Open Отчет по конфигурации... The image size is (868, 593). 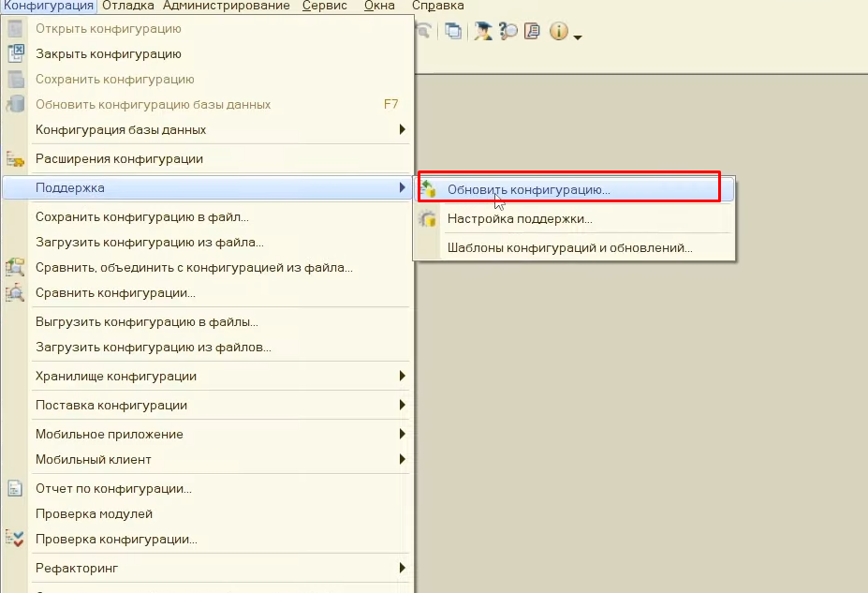click(208, 488)
